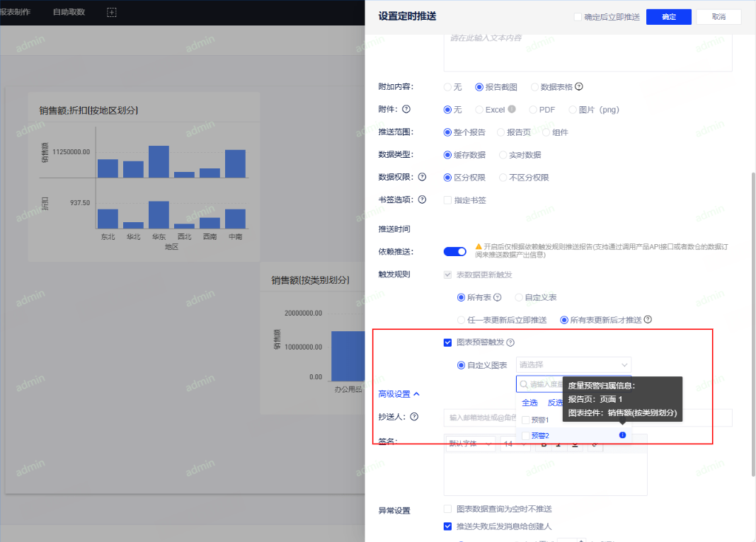Click the blue info icon on 预警2
Viewport: 756px width, 542px height.
click(x=622, y=435)
